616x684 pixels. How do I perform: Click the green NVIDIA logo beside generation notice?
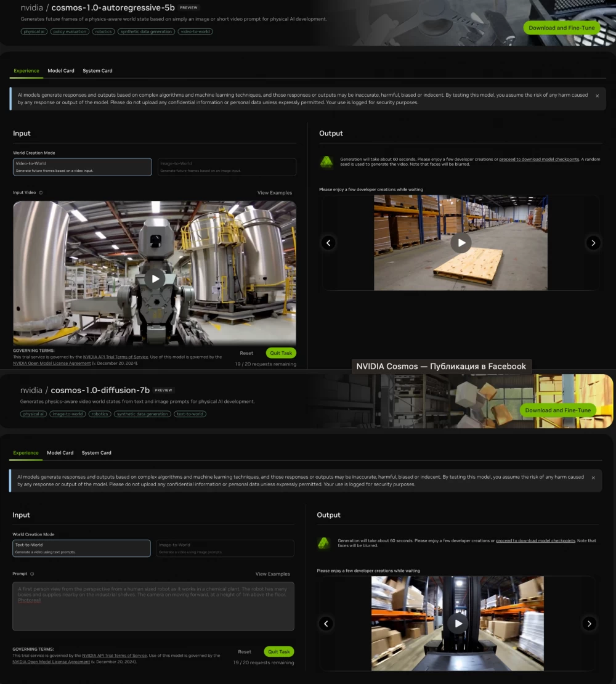tap(326, 161)
